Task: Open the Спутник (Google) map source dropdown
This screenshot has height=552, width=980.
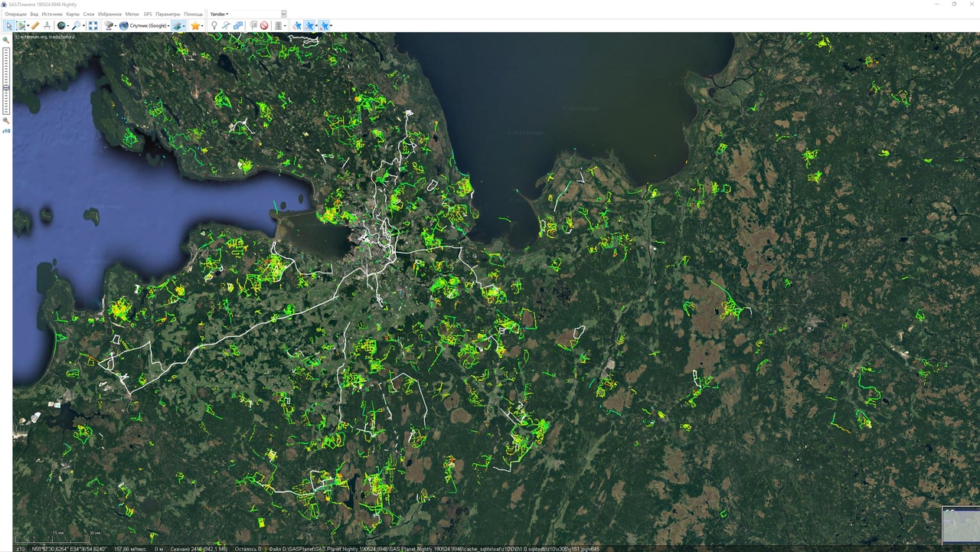Action: tap(145, 25)
